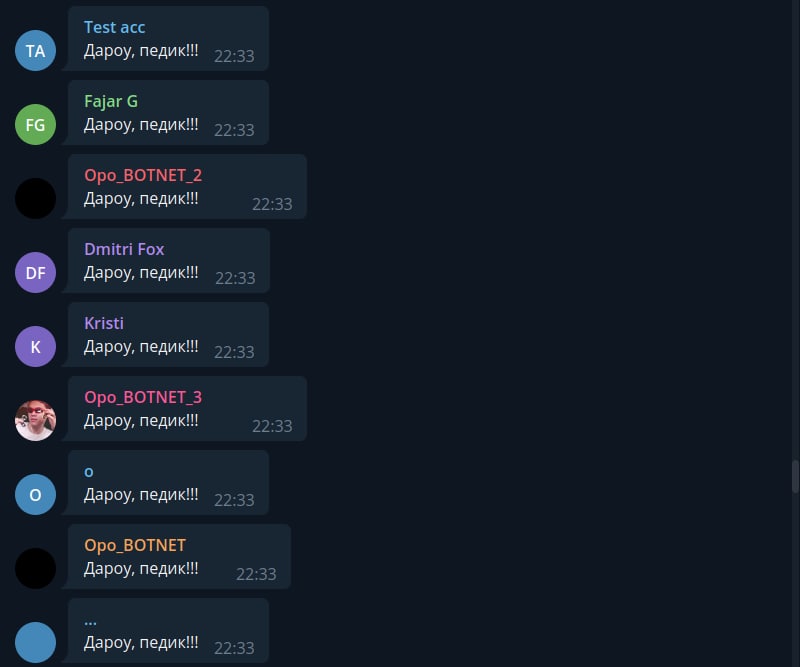Open the Dmitri Fox sender name
Viewport: 800px width, 667px height.
tap(124, 249)
